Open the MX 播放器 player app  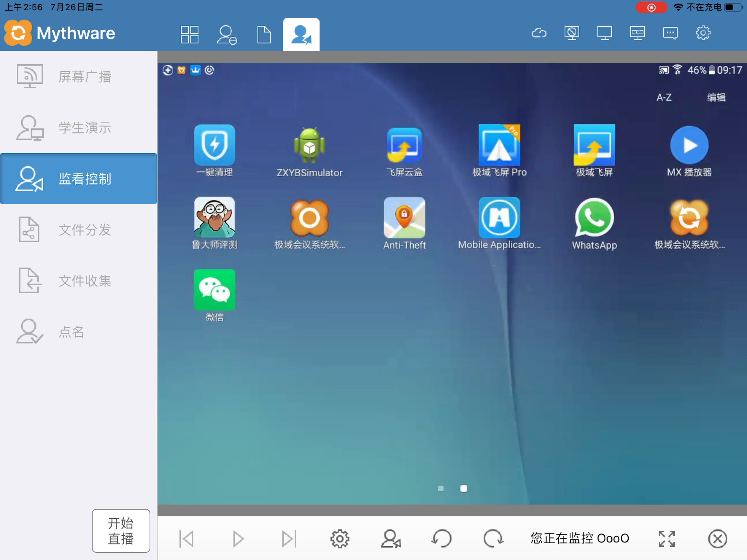[689, 151]
